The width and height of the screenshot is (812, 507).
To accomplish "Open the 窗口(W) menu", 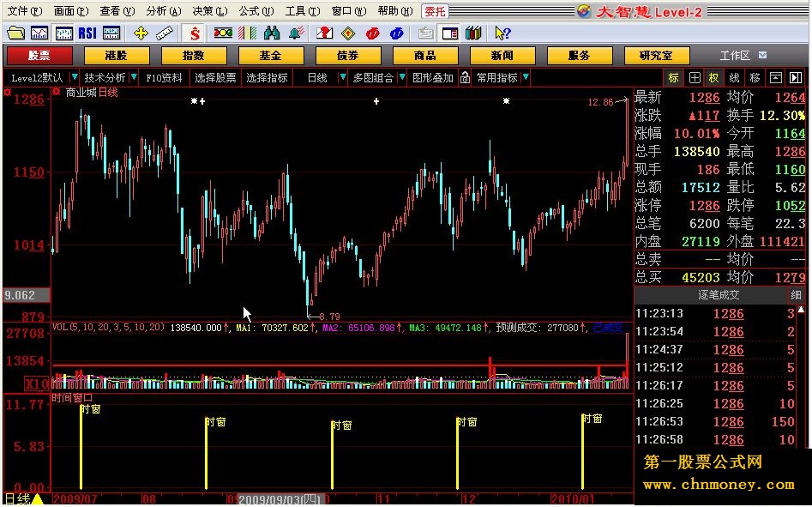I will click(x=349, y=11).
